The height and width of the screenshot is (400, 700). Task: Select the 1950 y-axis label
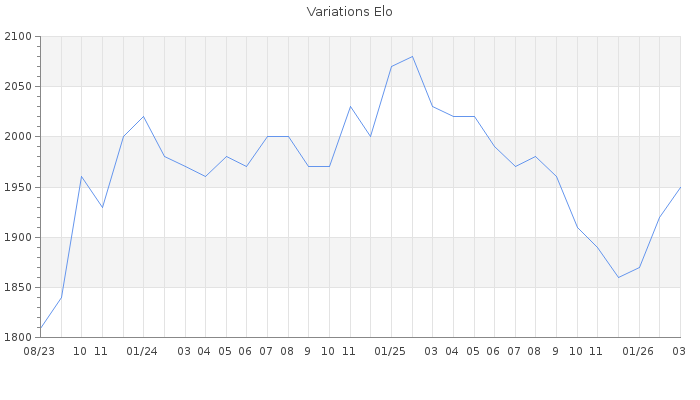pyautogui.click(x=19, y=187)
